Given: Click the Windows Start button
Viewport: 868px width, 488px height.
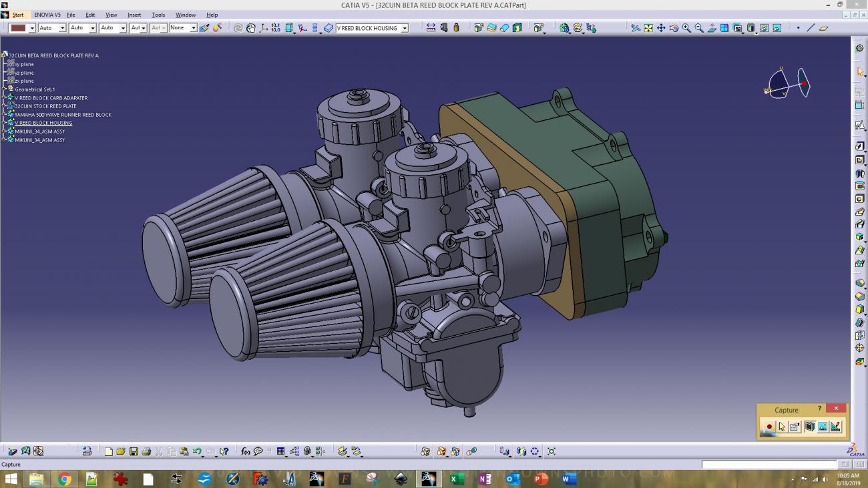Looking at the screenshot, I should (11, 479).
